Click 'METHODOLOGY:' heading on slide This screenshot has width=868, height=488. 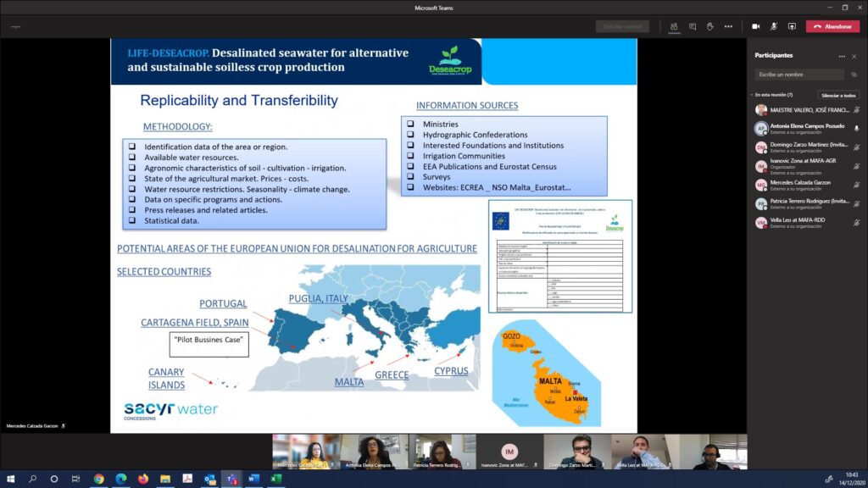point(178,127)
